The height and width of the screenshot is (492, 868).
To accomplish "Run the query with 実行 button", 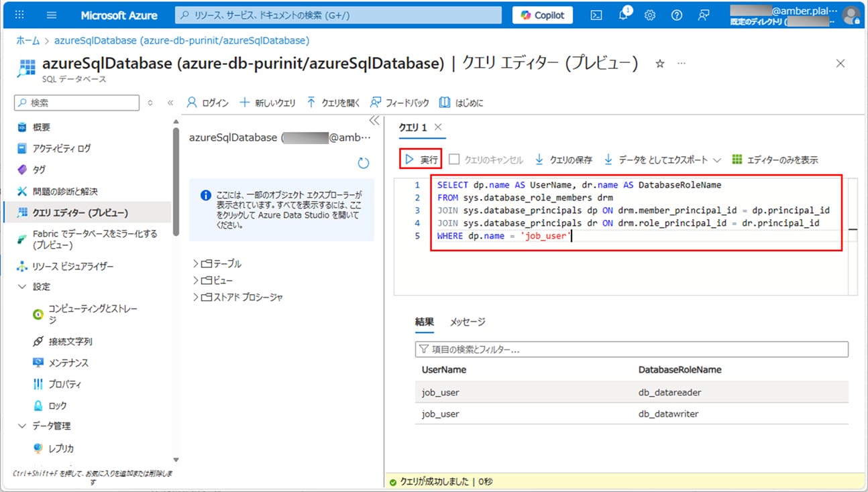I will [x=421, y=160].
